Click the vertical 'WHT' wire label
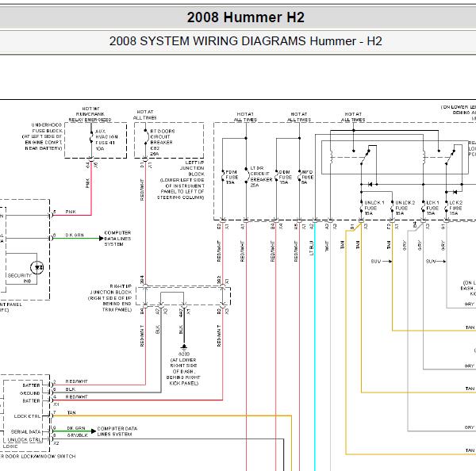The width and height of the screenshot is (476, 471). pos(327,246)
